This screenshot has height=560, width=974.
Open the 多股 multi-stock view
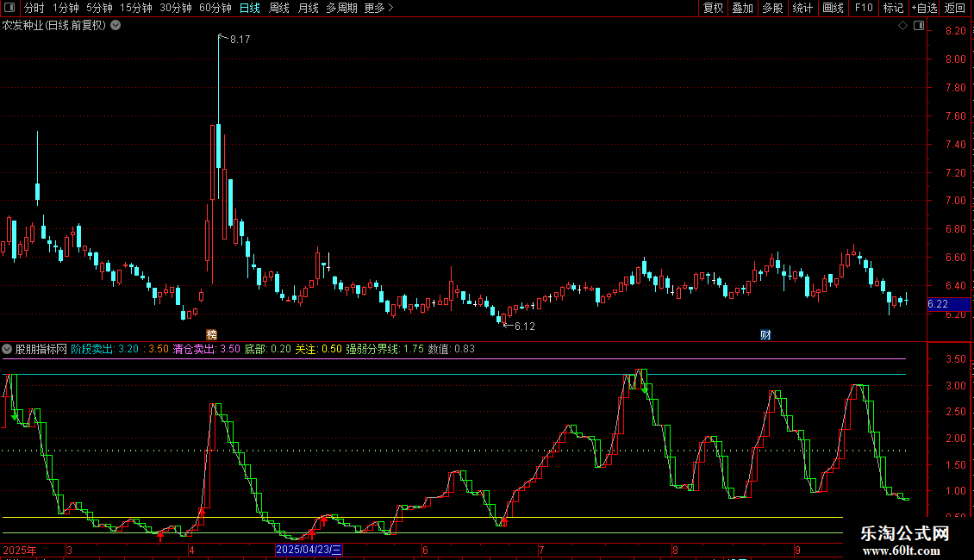772,8
